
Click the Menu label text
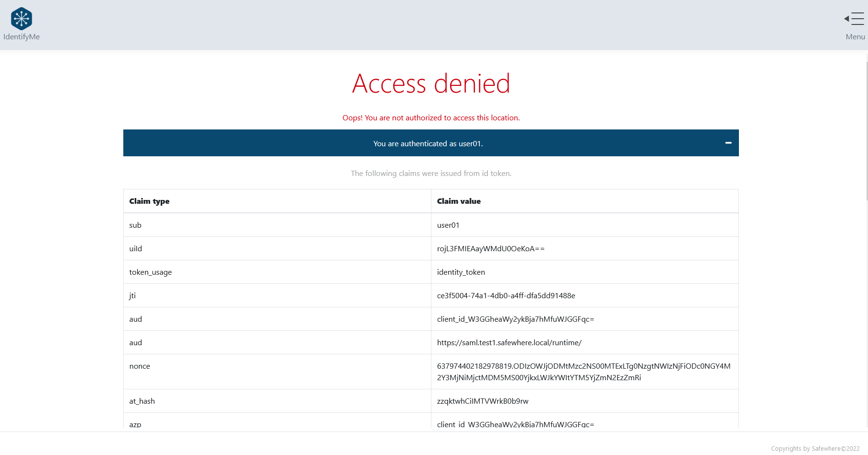[x=855, y=37]
